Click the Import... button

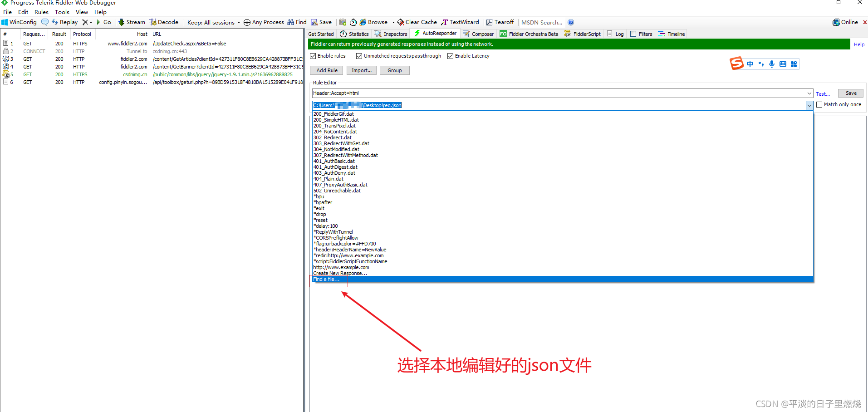pyautogui.click(x=362, y=70)
